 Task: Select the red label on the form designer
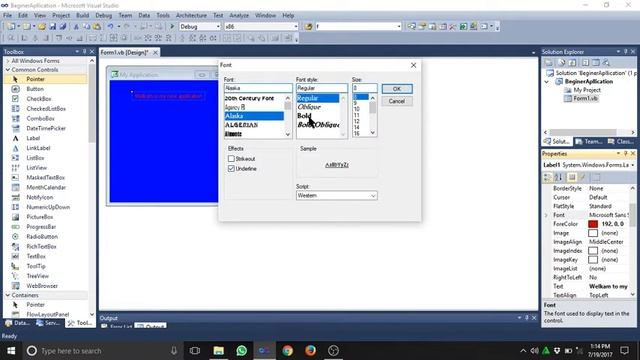coord(168,96)
